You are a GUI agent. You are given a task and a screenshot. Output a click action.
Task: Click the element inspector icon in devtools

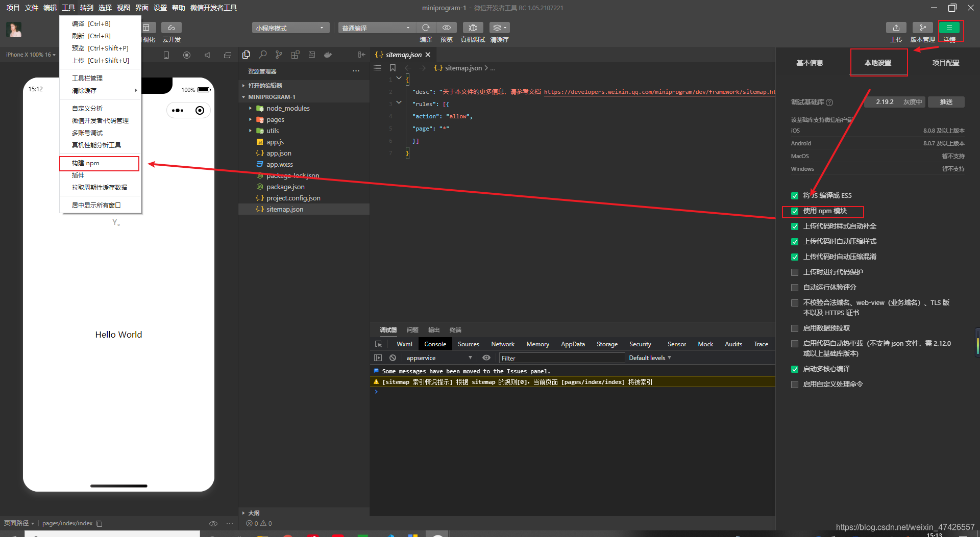(x=378, y=344)
